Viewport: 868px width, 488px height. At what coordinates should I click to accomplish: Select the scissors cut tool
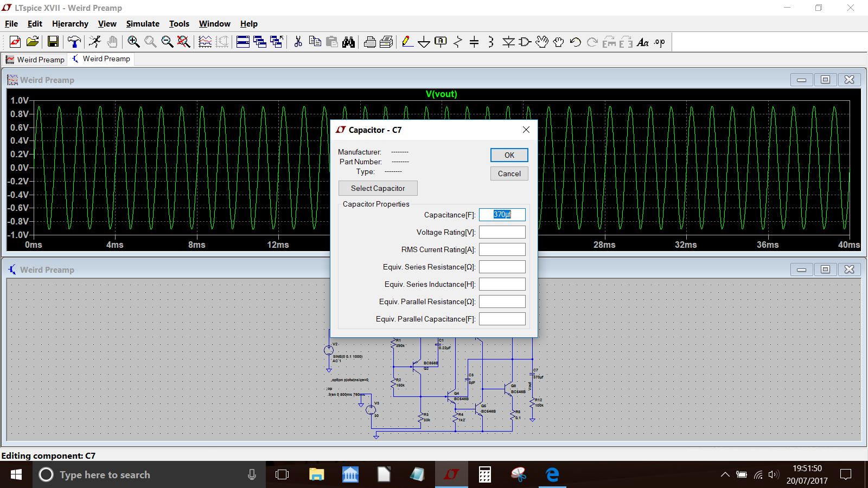pyautogui.click(x=298, y=42)
